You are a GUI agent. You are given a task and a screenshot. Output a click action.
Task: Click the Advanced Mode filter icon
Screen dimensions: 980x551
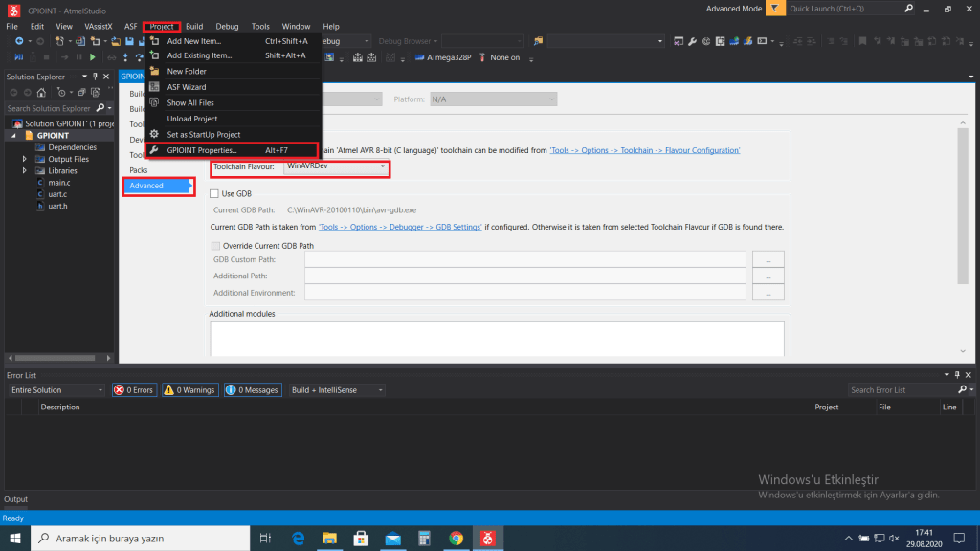(x=775, y=9)
